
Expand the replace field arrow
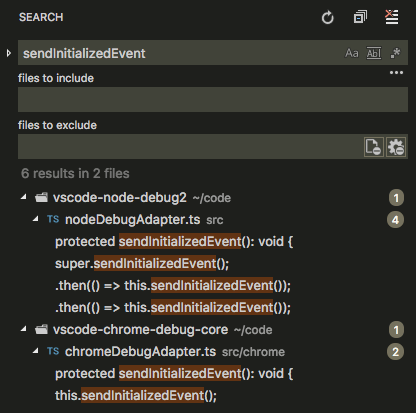click(9, 53)
